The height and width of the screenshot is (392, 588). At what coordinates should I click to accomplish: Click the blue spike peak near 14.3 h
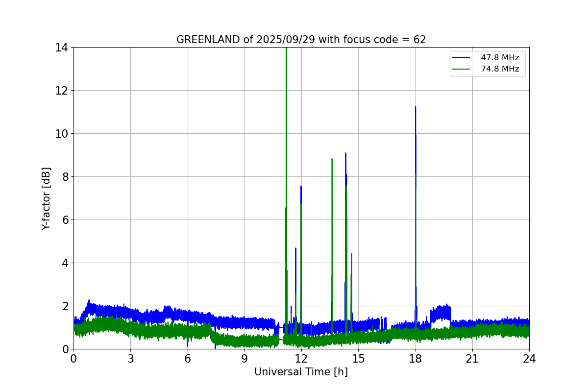(345, 153)
